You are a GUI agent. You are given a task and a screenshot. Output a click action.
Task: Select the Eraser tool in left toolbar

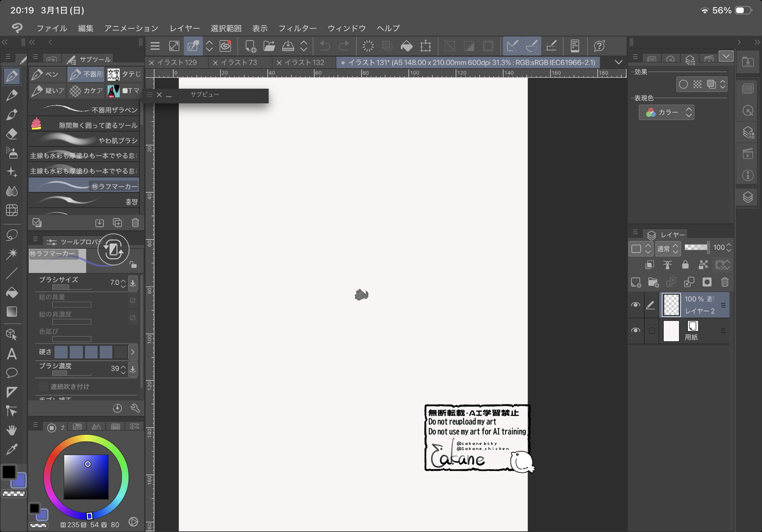click(12, 134)
